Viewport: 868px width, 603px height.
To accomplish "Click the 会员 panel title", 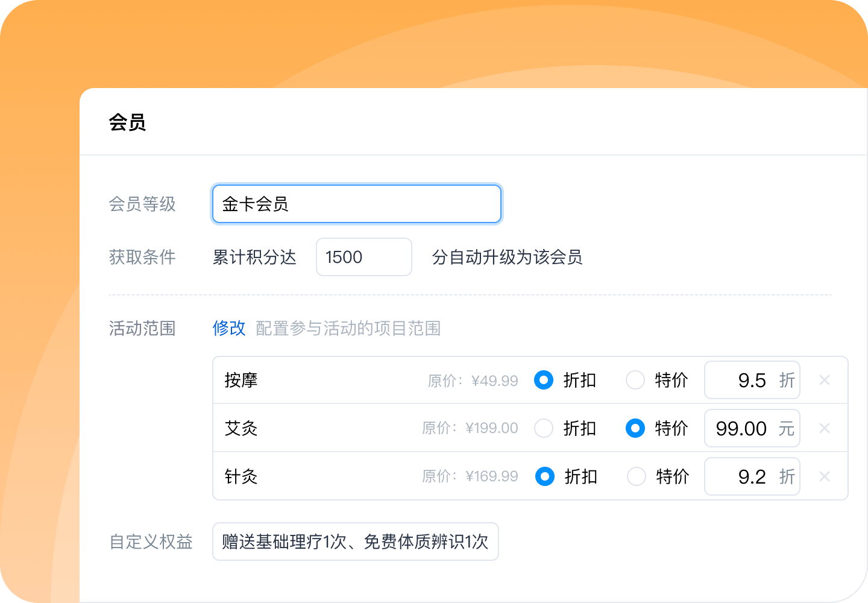I will (126, 122).
